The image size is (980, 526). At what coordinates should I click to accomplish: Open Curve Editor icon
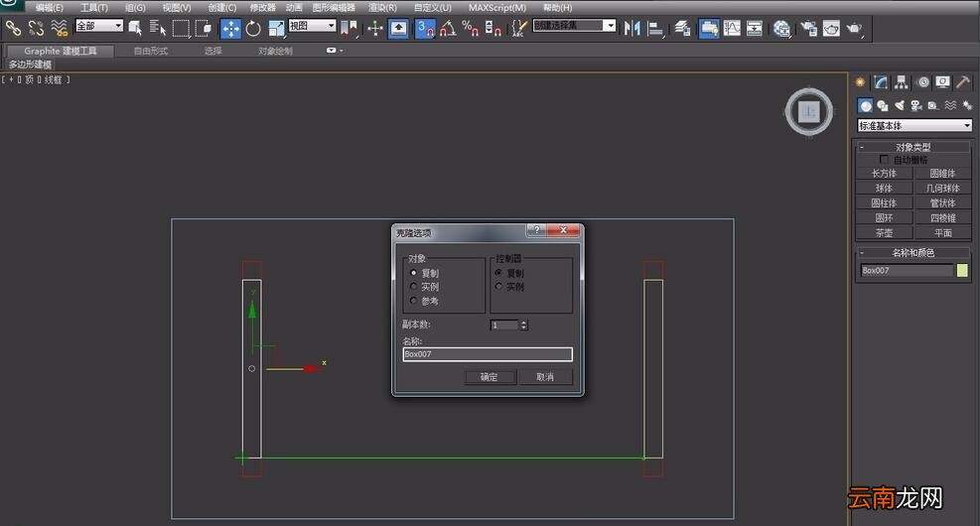[x=732, y=28]
